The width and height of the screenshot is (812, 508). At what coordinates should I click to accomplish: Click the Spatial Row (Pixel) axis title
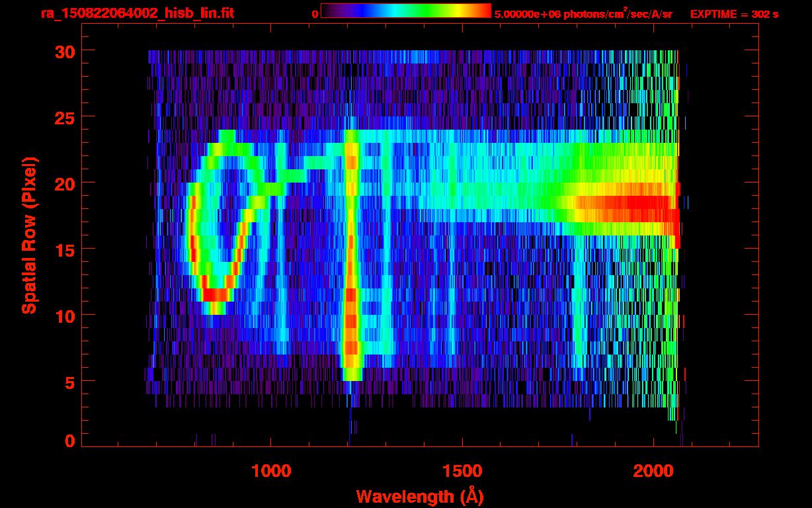click(x=29, y=235)
